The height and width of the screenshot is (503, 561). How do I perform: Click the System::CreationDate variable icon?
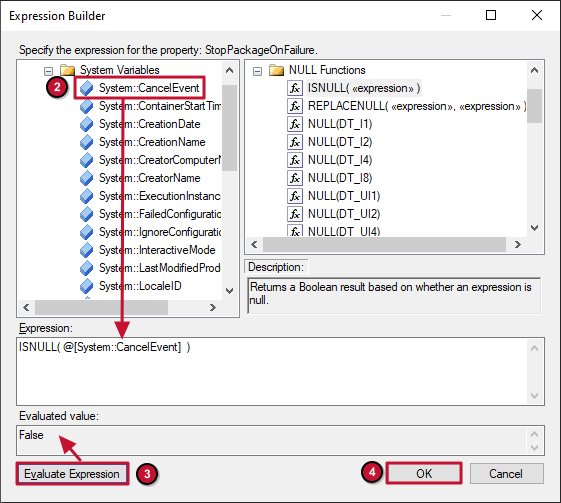click(x=87, y=124)
